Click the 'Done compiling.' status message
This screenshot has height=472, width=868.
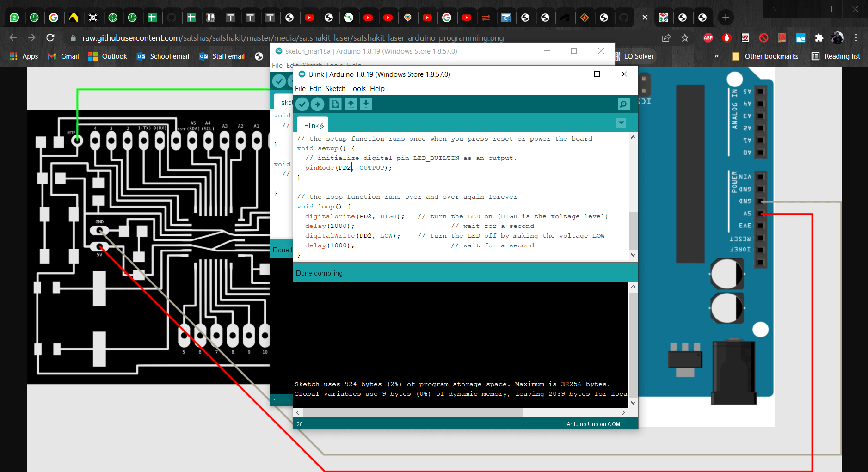click(x=320, y=273)
